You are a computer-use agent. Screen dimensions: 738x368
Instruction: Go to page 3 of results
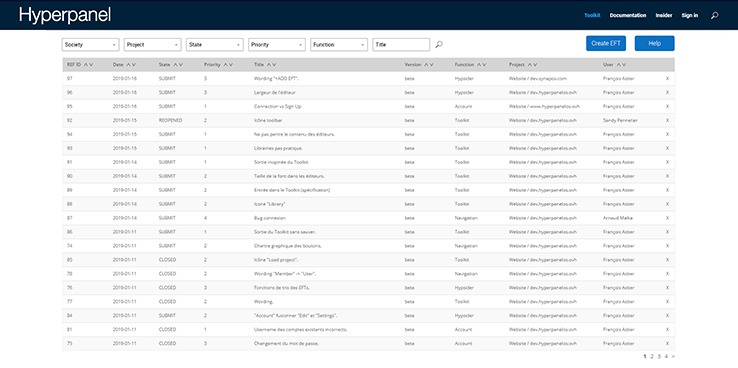click(x=659, y=357)
